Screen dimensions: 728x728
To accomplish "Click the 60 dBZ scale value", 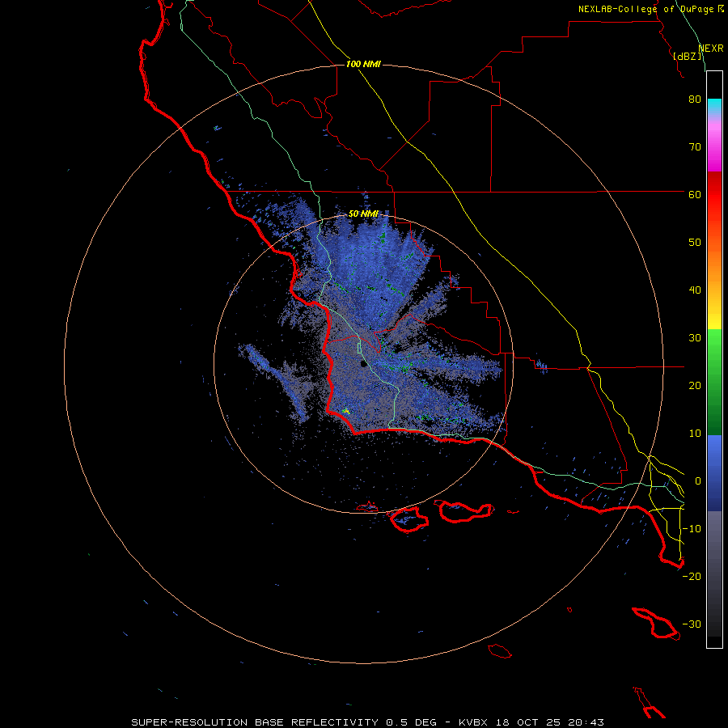I will pyautogui.click(x=695, y=195).
